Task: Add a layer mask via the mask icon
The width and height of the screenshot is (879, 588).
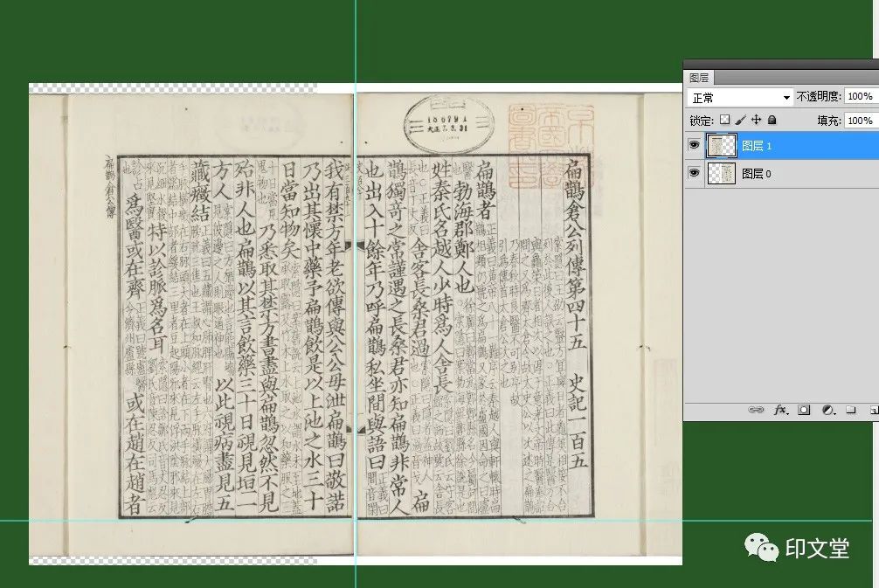Action: click(x=804, y=410)
